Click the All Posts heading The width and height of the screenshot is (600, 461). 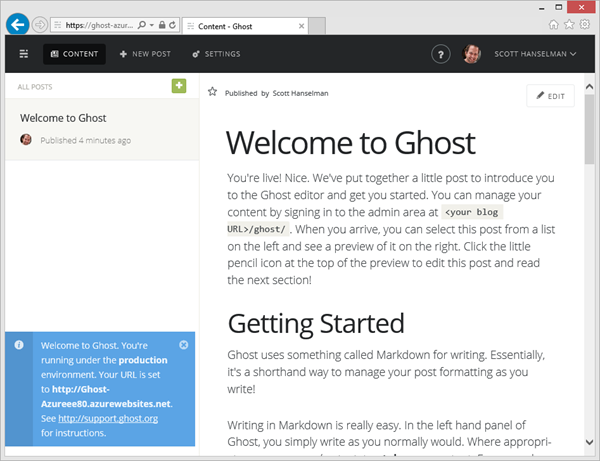pos(35,87)
